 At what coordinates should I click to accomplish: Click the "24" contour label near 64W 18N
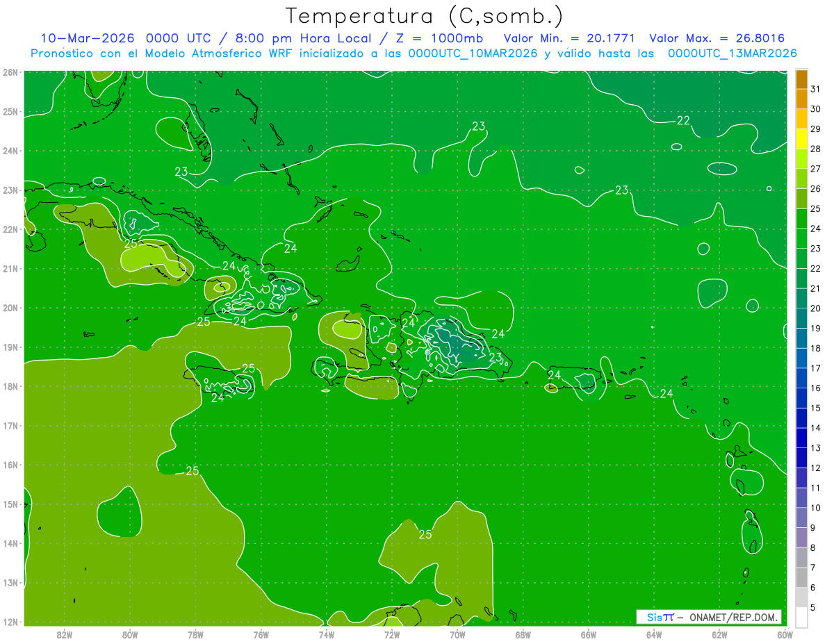(667, 394)
